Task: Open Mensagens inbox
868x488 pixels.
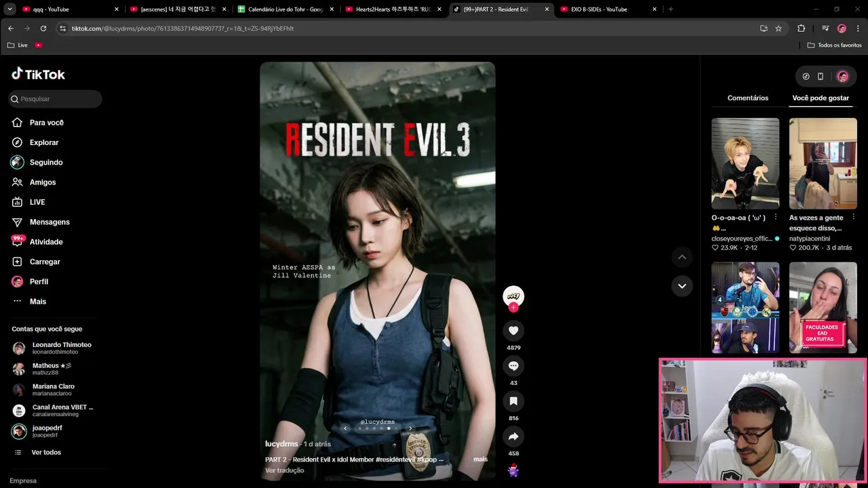Action: (40, 222)
